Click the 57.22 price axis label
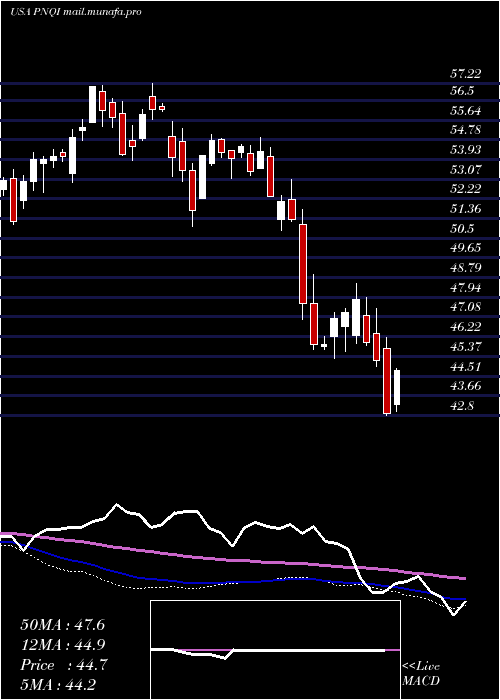The image size is (500, 700). pyautogui.click(x=465, y=74)
